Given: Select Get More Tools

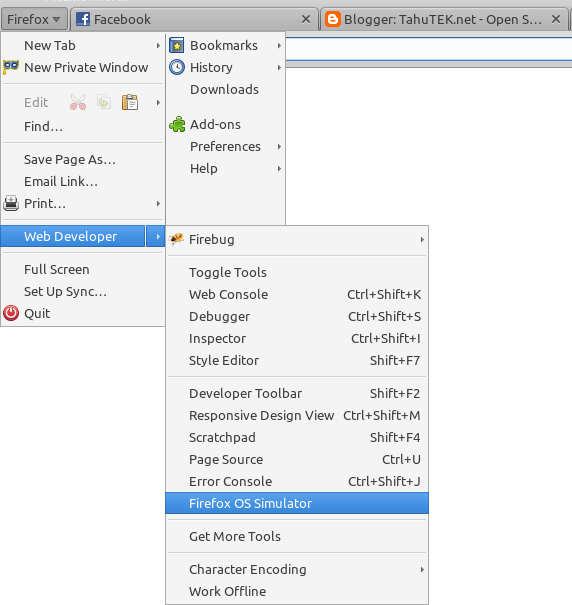Looking at the screenshot, I should pos(297,536).
